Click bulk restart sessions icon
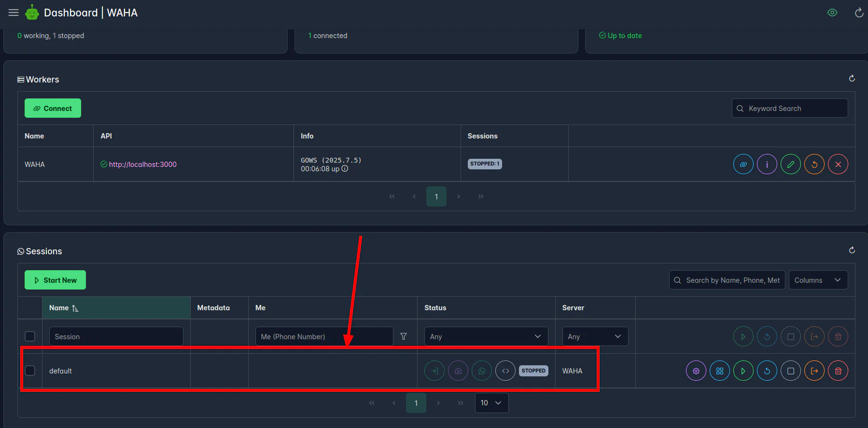 point(767,336)
